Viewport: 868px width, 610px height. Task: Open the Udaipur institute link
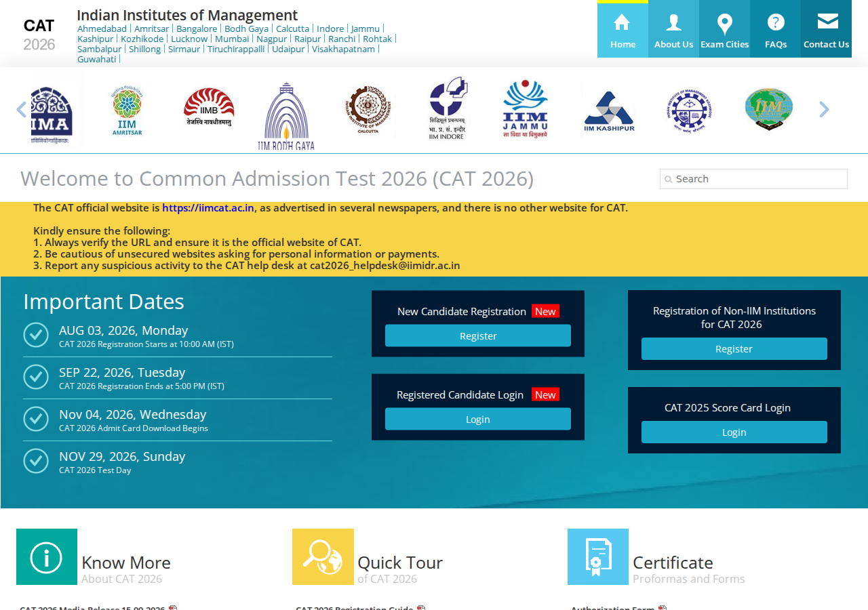[288, 49]
